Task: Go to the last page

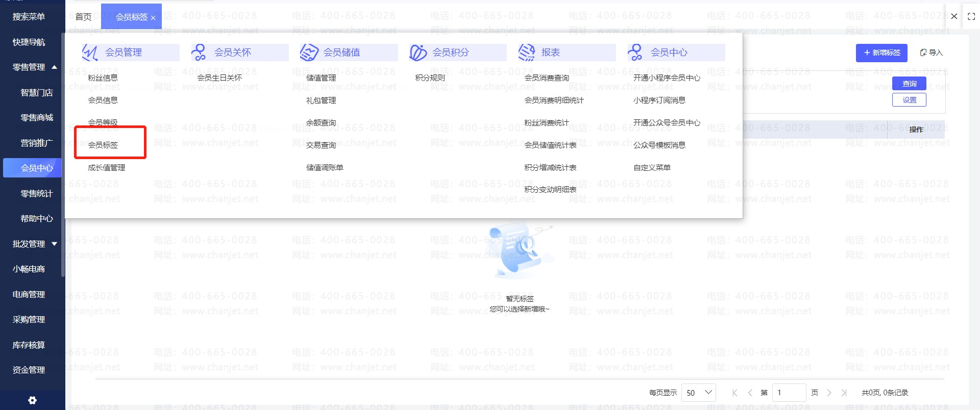Action: [844, 393]
